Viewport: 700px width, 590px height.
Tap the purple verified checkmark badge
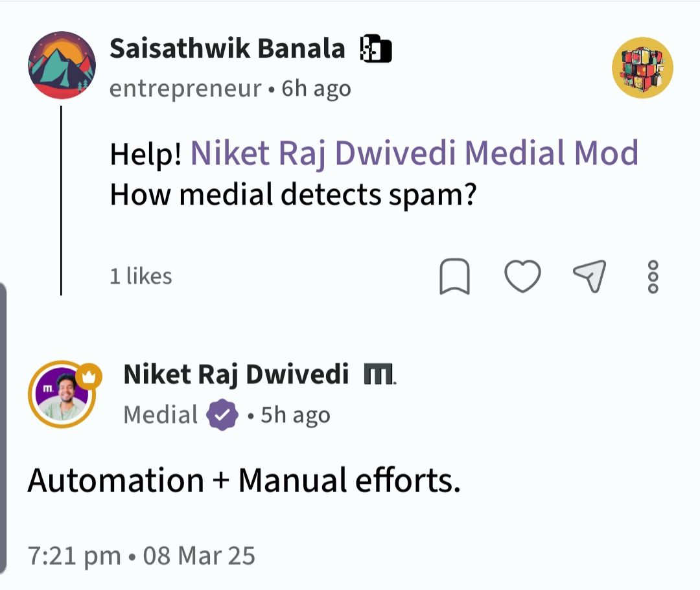tap(222, 415)
